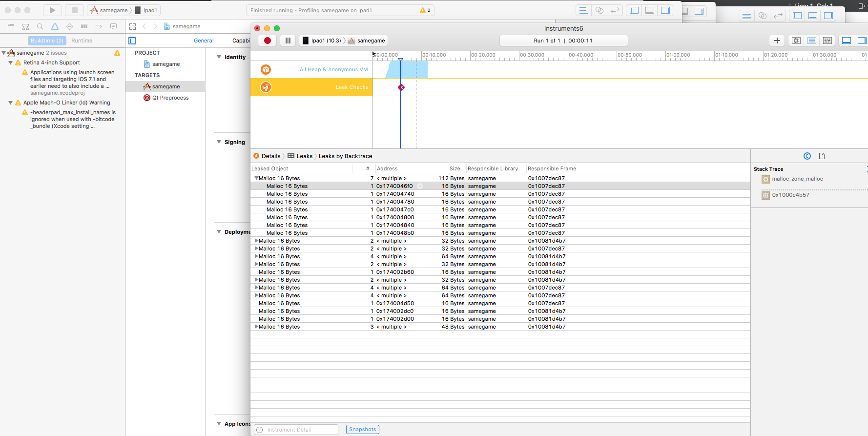Toggle the debug area in the rightmost background Xcode toolbar
868x436 pixels.
click(813, 16)
